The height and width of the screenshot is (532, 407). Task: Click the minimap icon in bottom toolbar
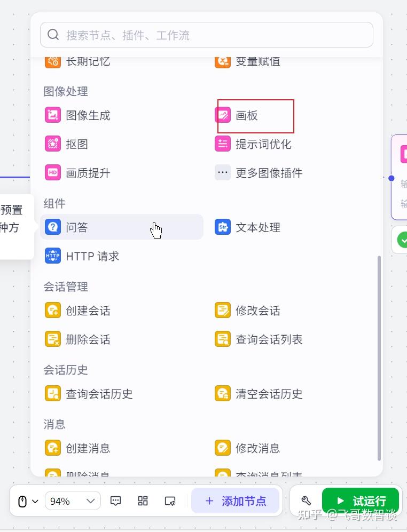tap(170, 501)
